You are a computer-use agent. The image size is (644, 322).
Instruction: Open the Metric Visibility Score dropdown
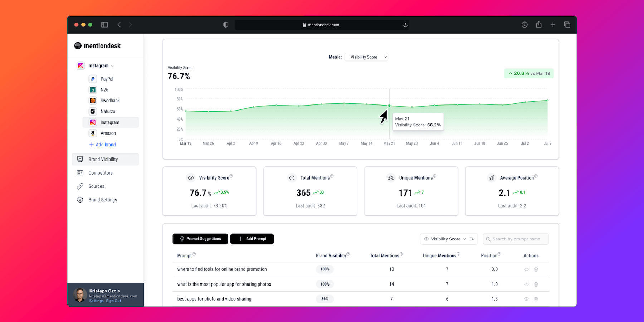click(366, 57)
